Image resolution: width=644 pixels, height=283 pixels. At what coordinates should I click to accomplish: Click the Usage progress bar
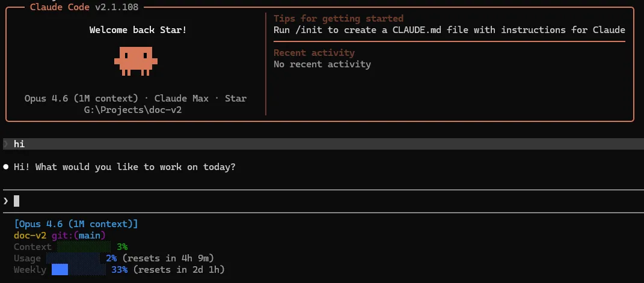click(x=73, y=258)
